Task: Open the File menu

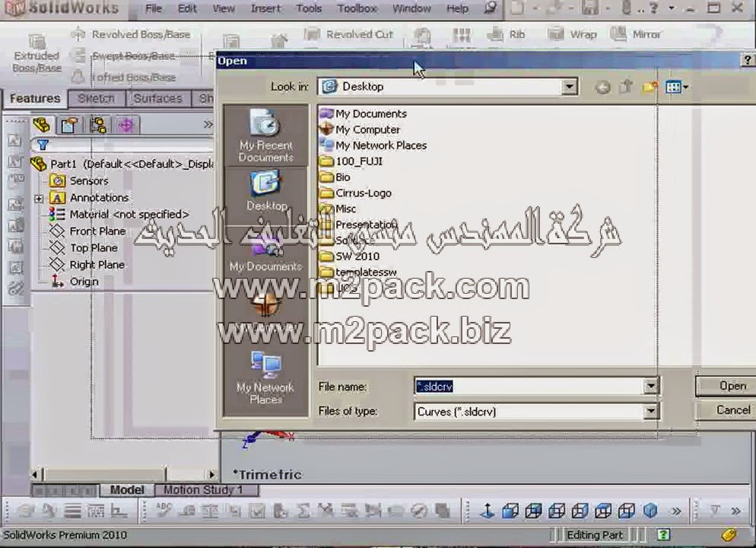Action: 154,8
